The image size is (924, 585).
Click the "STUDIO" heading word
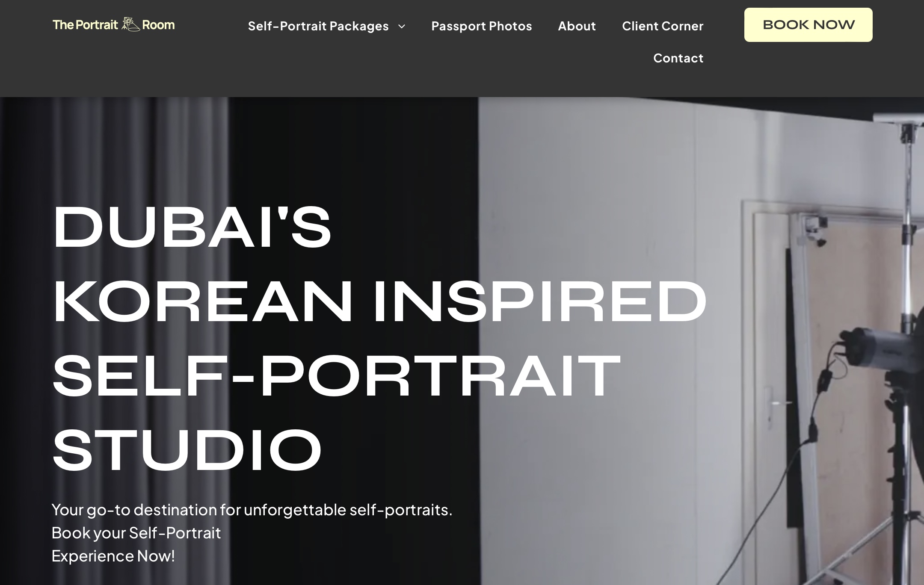[x=187, y=449]
